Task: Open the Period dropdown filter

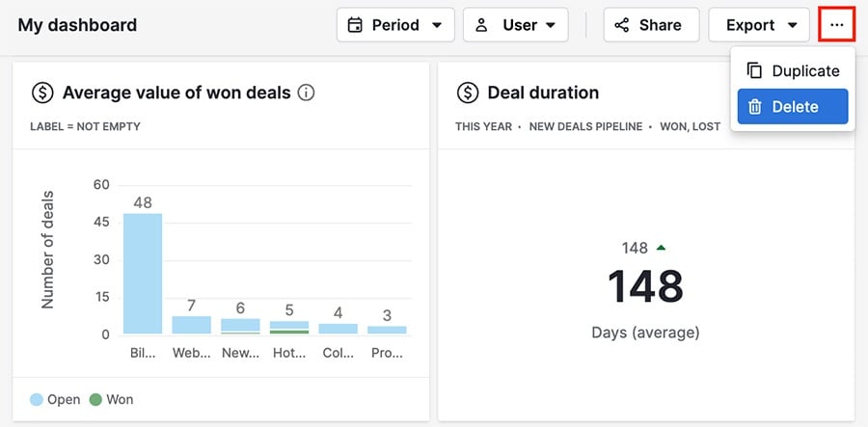Action: 394,25
